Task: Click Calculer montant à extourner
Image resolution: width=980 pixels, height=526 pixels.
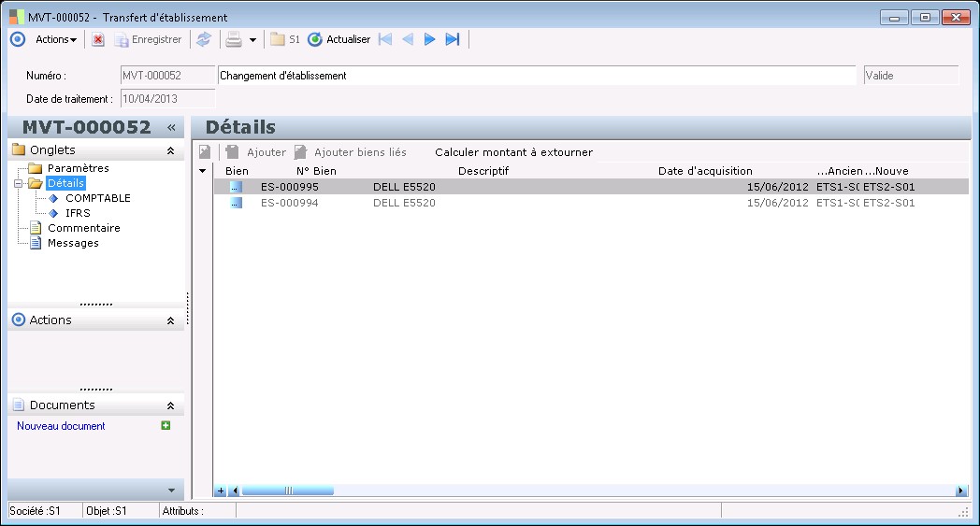Action: coord(513,152)
